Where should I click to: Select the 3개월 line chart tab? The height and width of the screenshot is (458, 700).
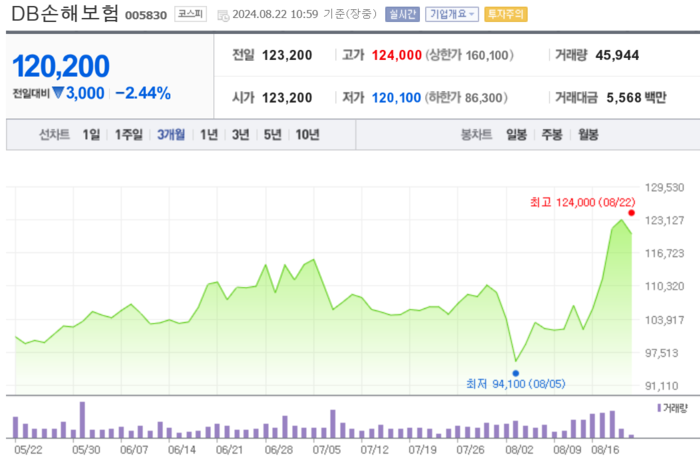coord(171,134)
